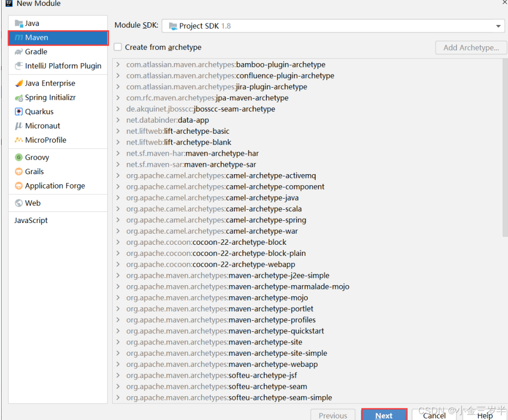Select maven-archetype-profiles row
508x420 pixels.
308,320
